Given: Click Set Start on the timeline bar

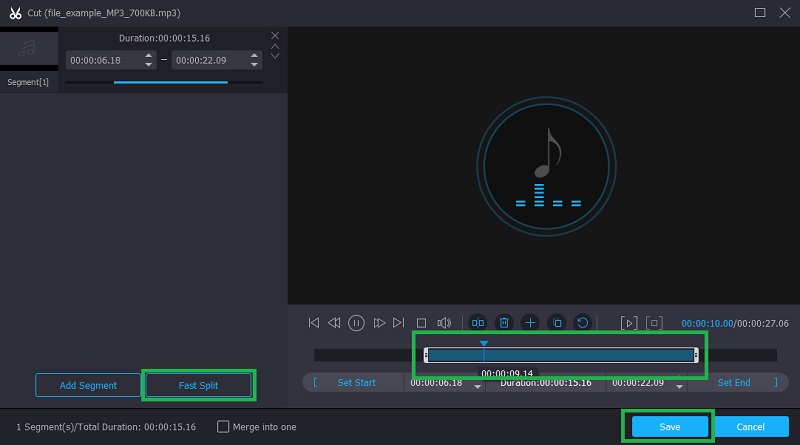Looking at the screenshot, I should 356,383.
